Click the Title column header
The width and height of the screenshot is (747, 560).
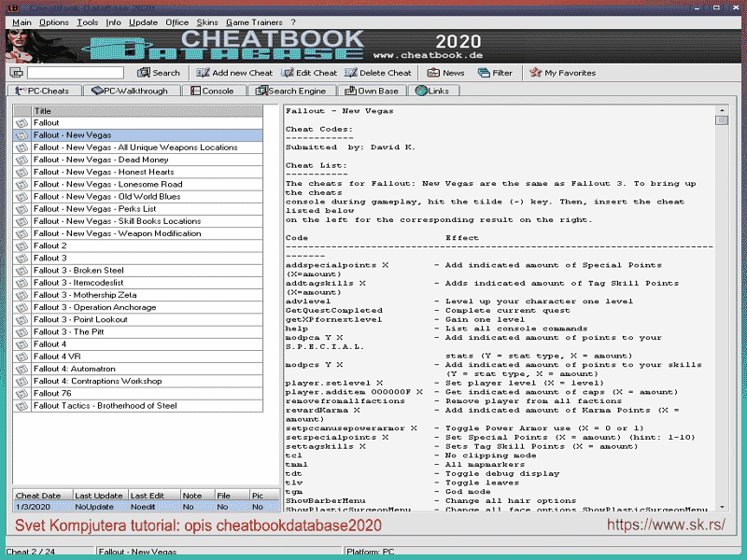[148, 111]
